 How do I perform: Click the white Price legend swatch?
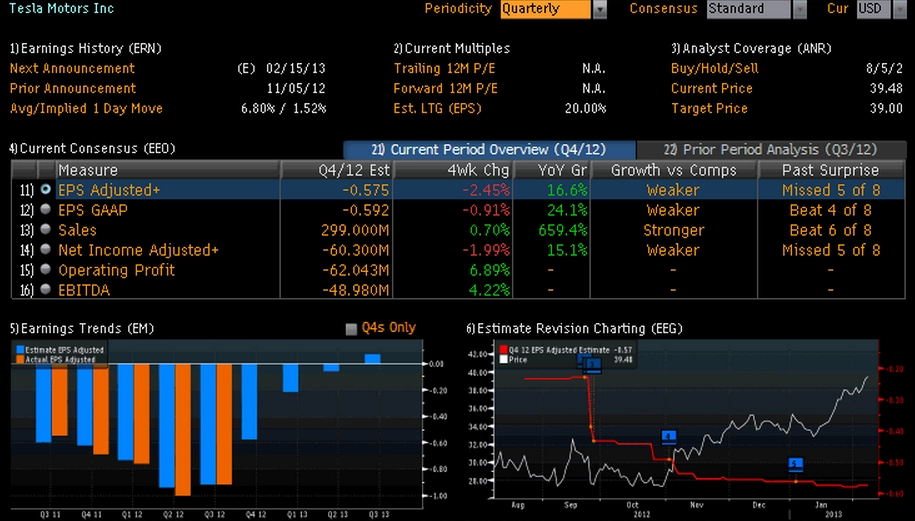point(504,360)
